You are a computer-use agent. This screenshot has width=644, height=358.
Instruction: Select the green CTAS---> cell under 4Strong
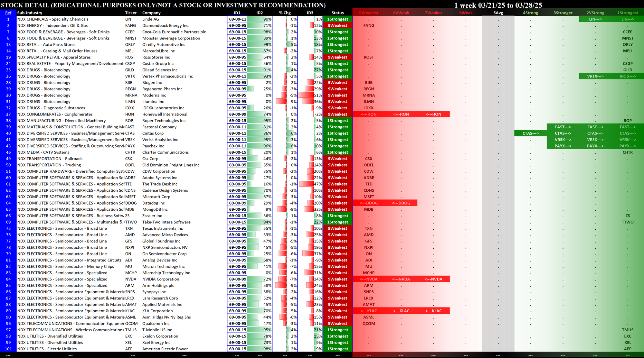[530, 133]
